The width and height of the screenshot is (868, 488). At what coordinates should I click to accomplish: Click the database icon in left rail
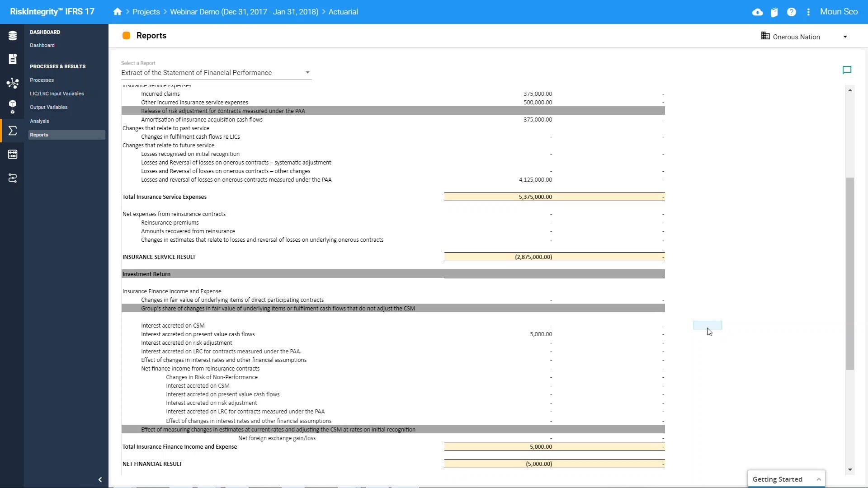[12, 36]
